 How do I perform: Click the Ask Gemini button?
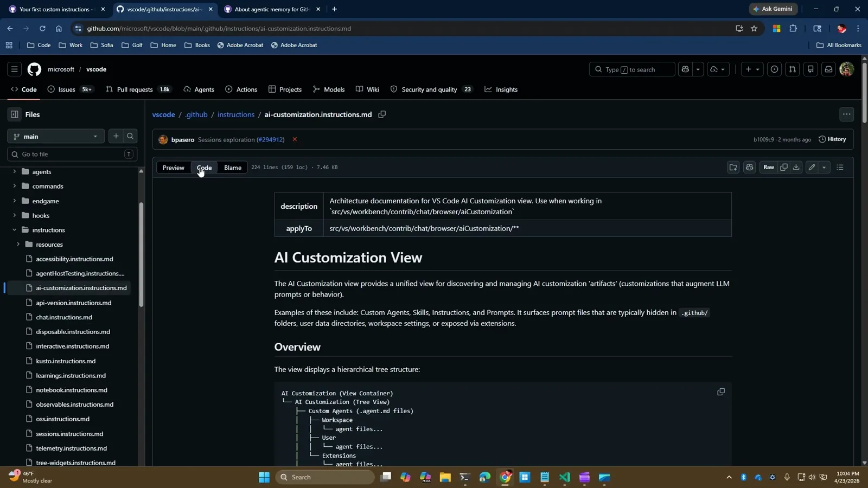point(773,9)
